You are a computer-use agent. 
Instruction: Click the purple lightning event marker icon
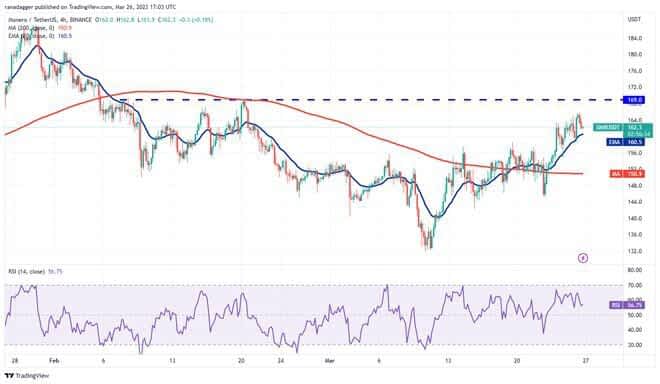click(583, 258)
